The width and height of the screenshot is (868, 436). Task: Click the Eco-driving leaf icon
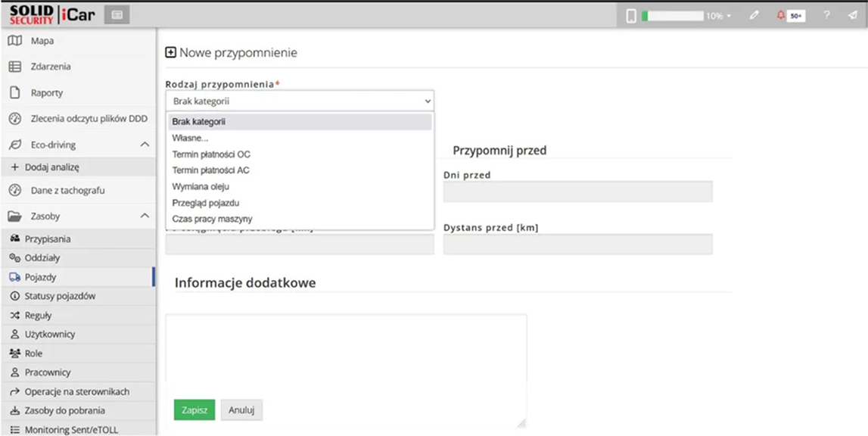(15, 145)
